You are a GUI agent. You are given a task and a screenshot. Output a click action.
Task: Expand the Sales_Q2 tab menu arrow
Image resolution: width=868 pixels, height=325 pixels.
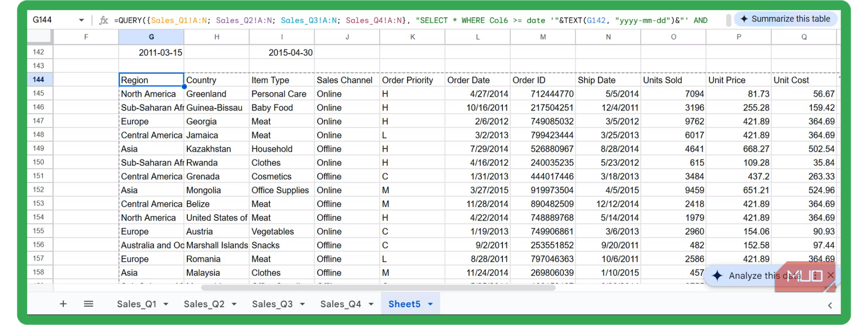(x=234, y=304)
